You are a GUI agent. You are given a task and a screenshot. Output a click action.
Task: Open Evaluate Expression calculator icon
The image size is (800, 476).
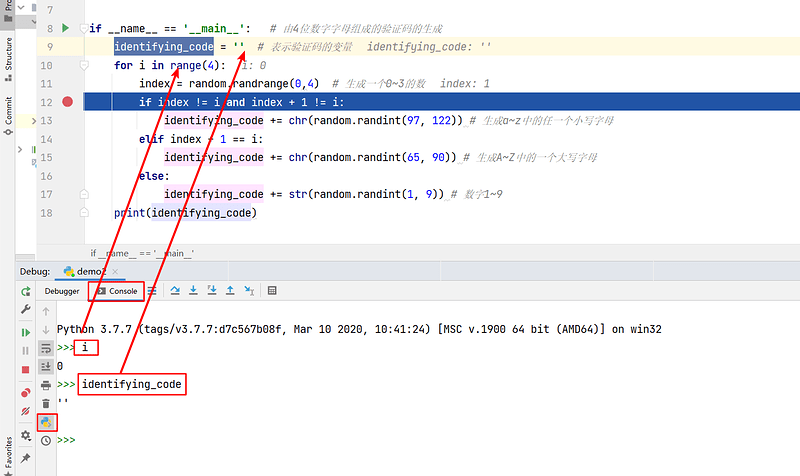tap(272, 291)
